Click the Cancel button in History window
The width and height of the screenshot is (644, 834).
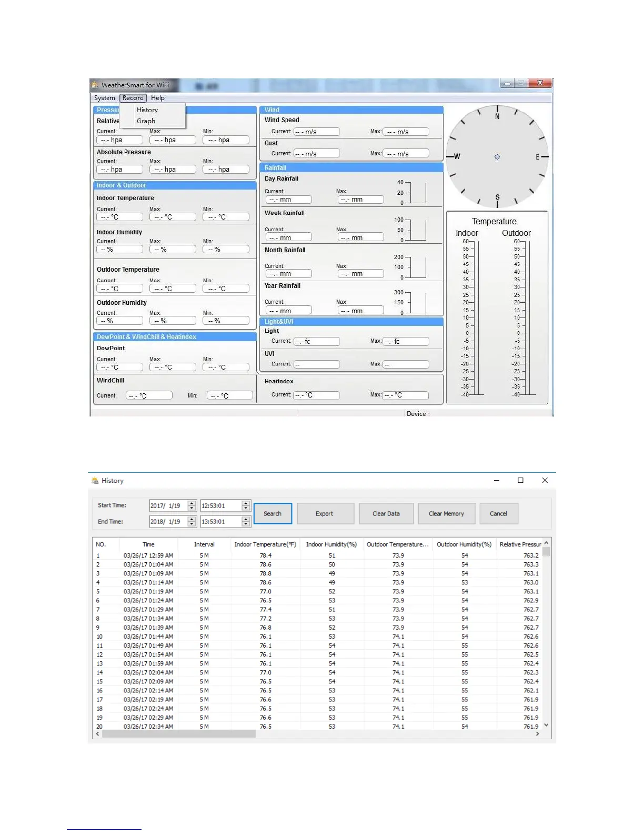point(498,513)
